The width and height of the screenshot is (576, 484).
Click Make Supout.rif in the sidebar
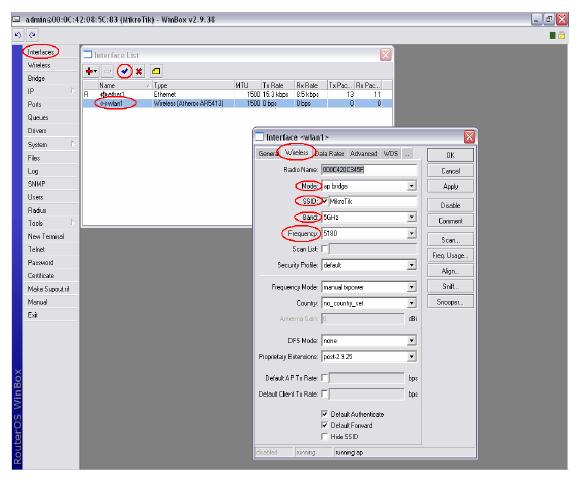[48, 289]
